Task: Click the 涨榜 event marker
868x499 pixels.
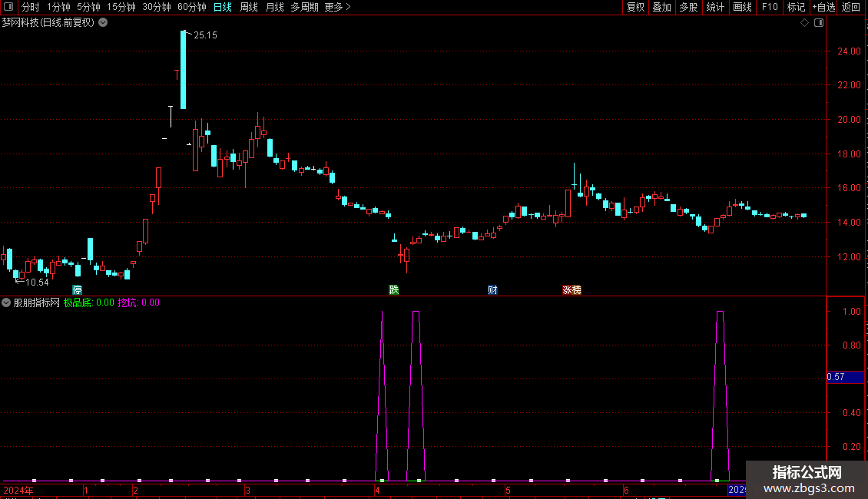Action: click(x=571, y=290)
